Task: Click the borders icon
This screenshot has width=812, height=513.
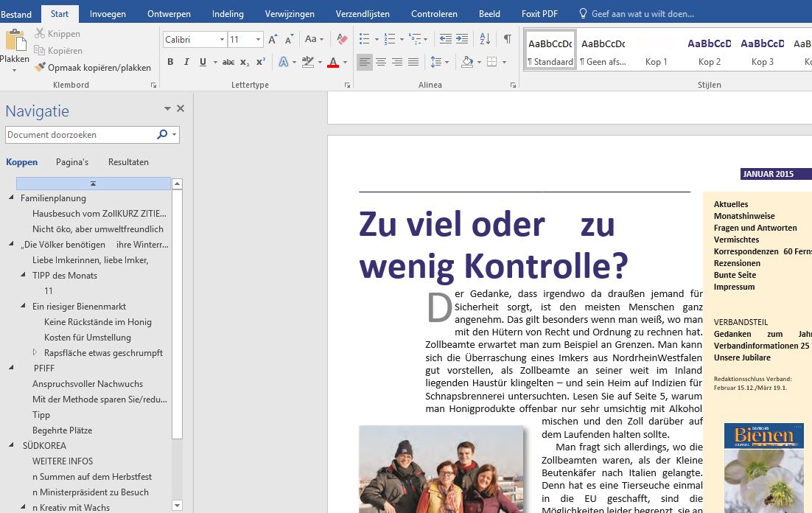Action: [492, 62]
